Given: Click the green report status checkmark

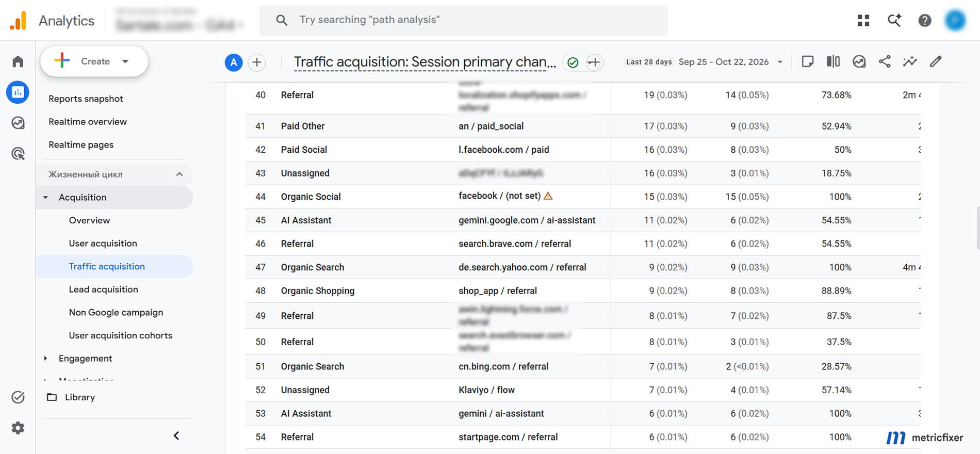Looking at the screenshot, I should tap(573, 62).
